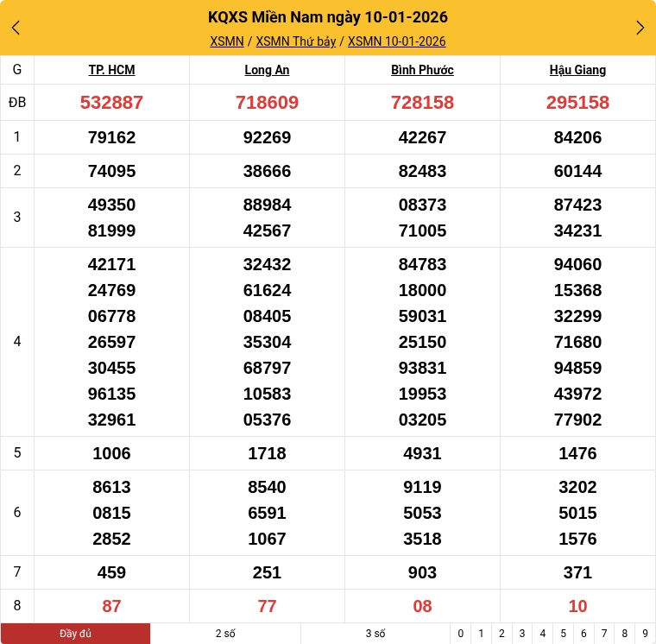Click the KQXS Miền Nam title heading
Screen dimensions: 656x644
(328, 17)
